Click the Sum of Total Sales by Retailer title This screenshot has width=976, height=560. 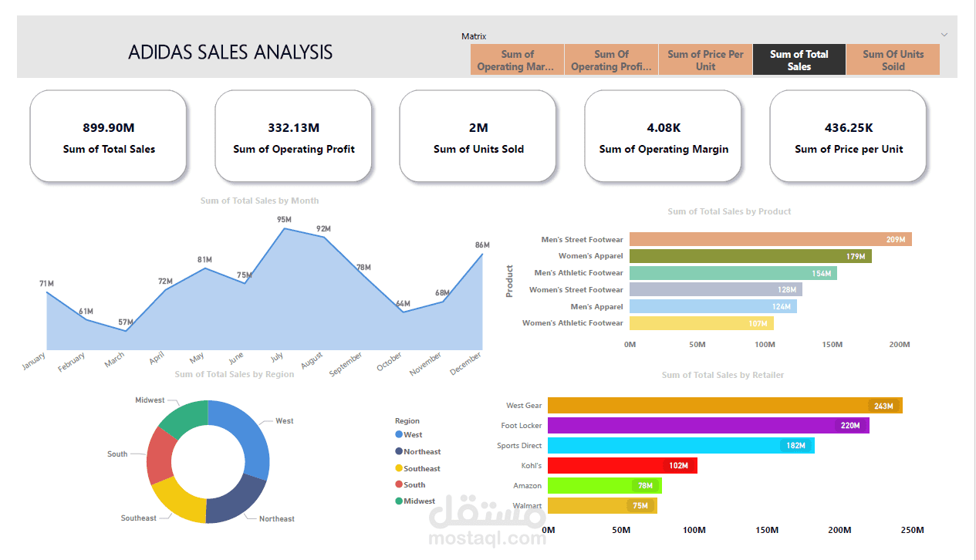point(723,375)
